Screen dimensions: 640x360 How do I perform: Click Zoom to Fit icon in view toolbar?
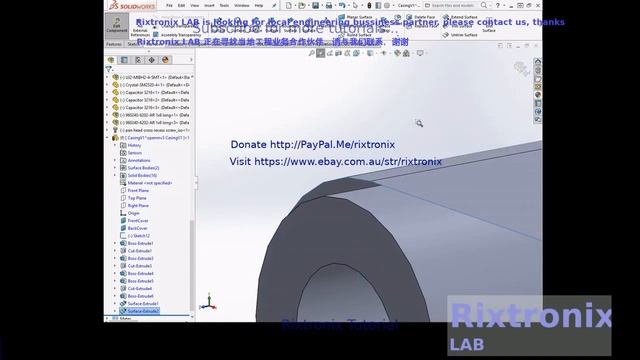pyautogui.click(x=312, y=53)
